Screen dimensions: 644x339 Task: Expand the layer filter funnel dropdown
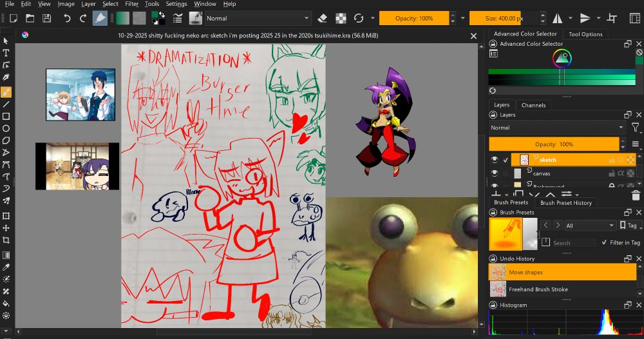[635, 128]
